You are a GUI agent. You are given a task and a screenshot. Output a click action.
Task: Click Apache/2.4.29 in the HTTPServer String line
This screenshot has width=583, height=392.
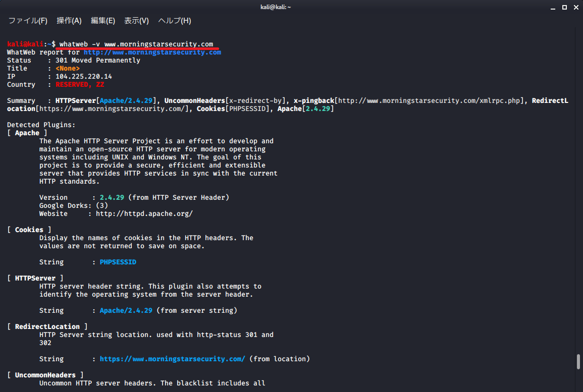point(126,311)
